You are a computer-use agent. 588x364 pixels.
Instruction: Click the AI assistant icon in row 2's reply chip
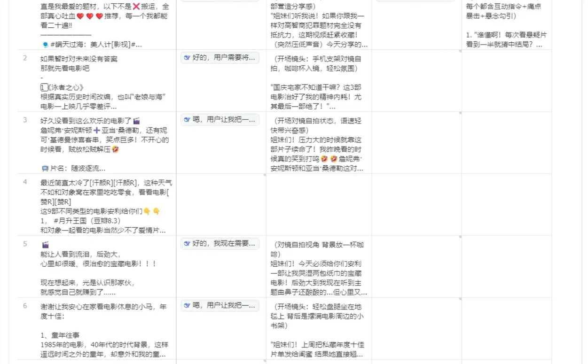pyautogui.click(x=187, y=58)
